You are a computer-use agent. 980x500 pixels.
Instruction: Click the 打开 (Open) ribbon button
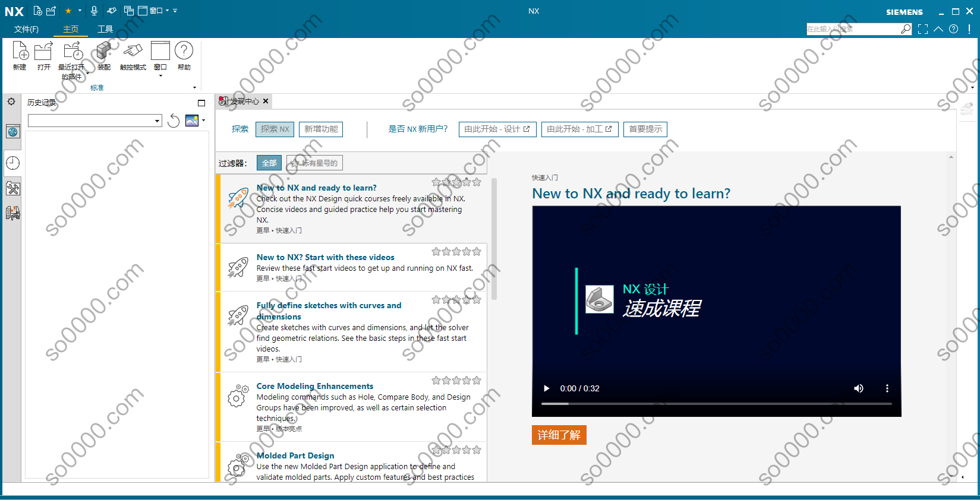(x=43, y=56)
